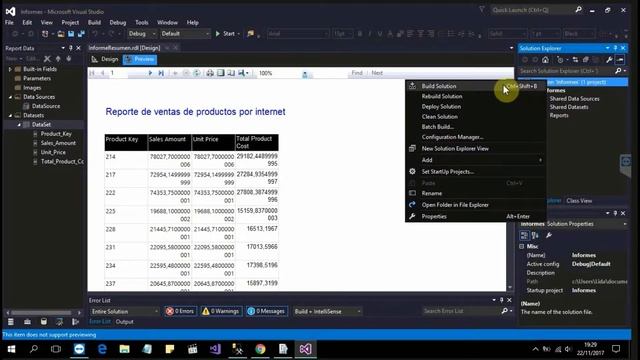Refresh the report preview
This screenshot has height=360, width=640.
[x=196, y=73]
